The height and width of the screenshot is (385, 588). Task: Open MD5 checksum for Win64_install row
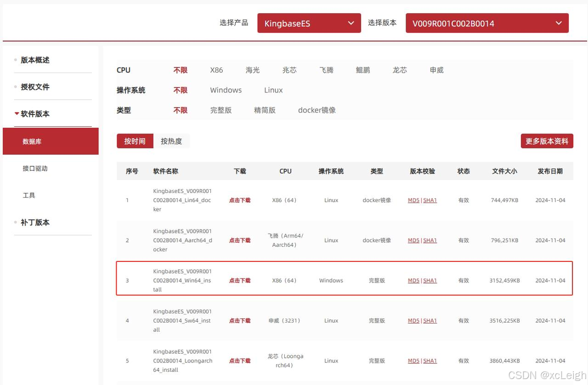pos(413,281)
